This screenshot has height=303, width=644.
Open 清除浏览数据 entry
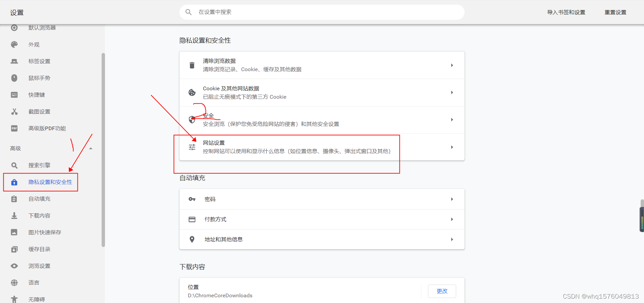[322, 65]
